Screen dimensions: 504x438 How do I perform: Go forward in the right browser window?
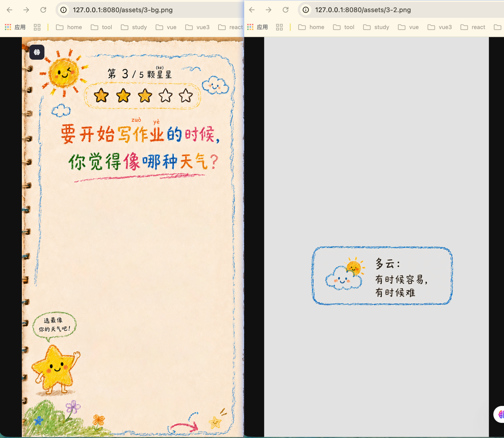point(269,10)
